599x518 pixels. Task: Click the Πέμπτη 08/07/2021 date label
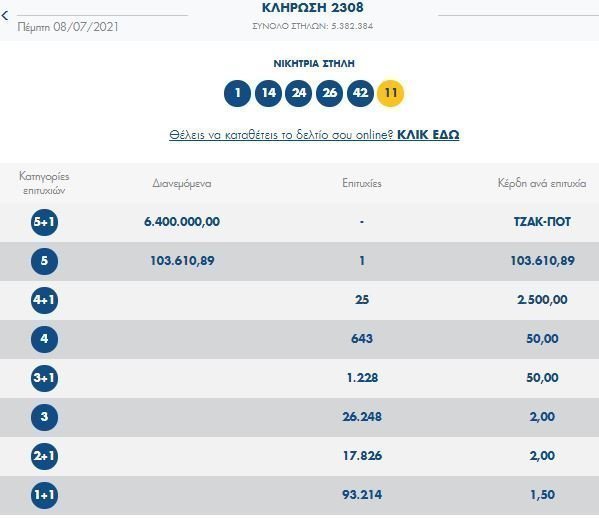pyautogui.click(x=68, y=27)
